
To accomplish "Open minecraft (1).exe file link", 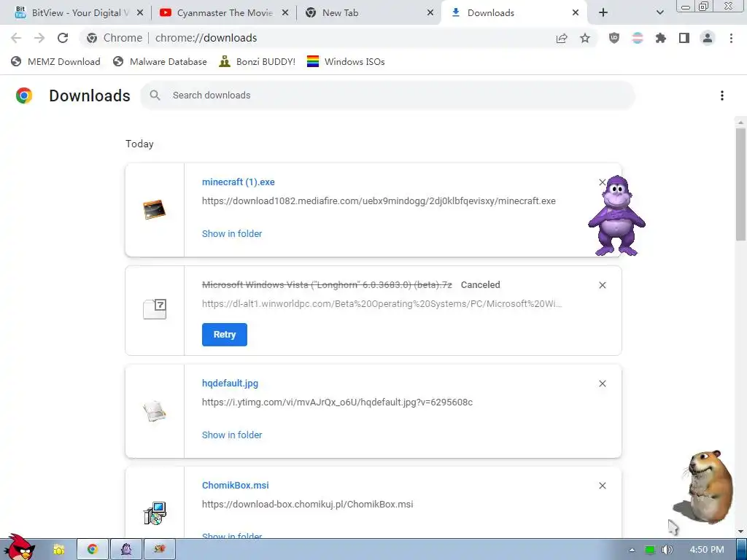I will [x=239, y=182].
